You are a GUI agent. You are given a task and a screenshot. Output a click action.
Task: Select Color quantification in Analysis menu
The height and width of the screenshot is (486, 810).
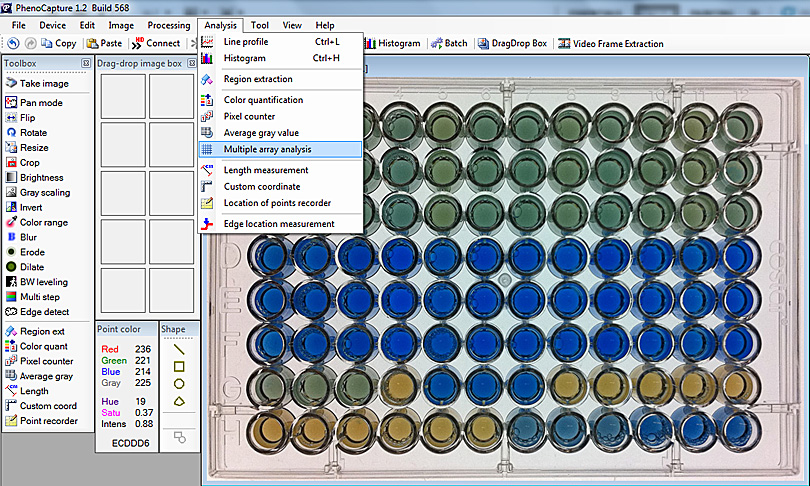pos(263,100)
